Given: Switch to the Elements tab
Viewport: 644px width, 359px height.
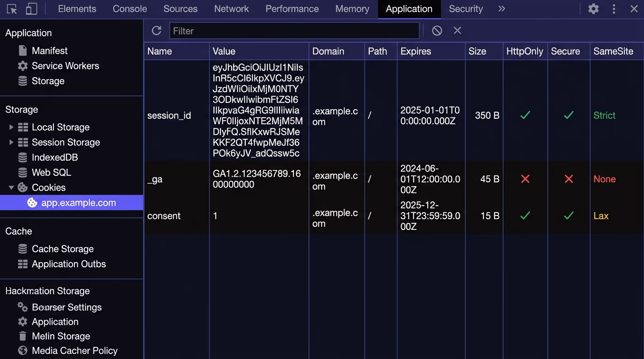Looking at the screenshot, I should click(77, 9).
